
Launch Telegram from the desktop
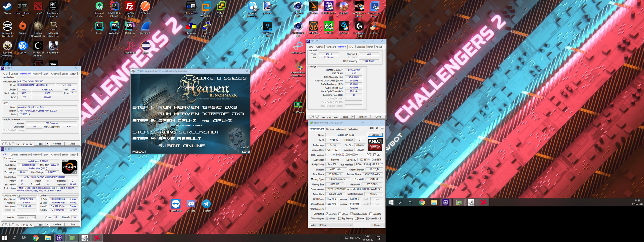coord(206,206)
